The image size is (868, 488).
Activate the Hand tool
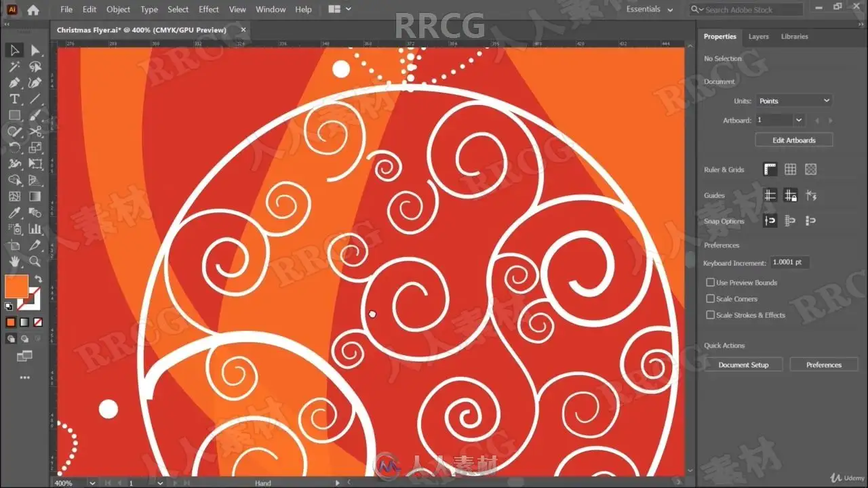[14, 262]
